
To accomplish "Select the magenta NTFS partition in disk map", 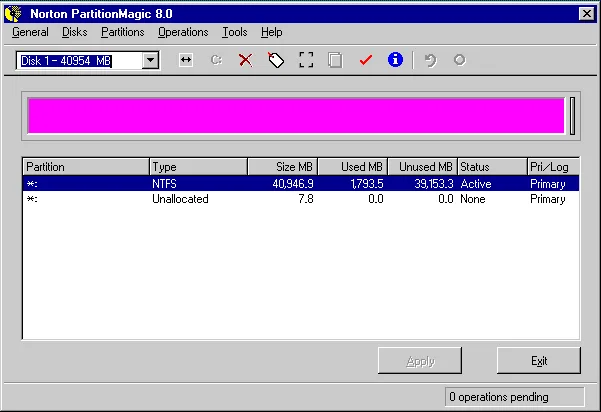I will tap(296, 116).
